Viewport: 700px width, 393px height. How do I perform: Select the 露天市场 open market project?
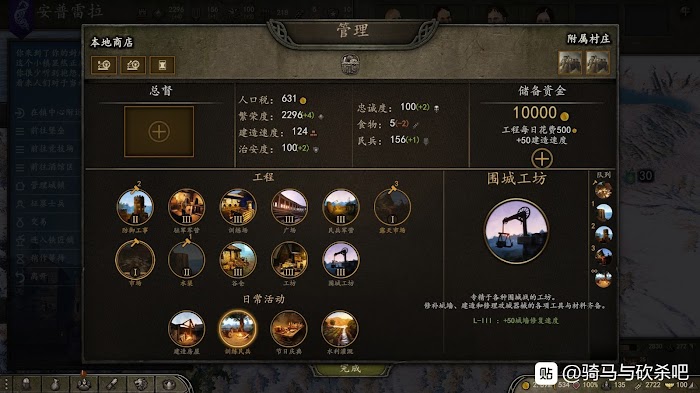point(392,207)
